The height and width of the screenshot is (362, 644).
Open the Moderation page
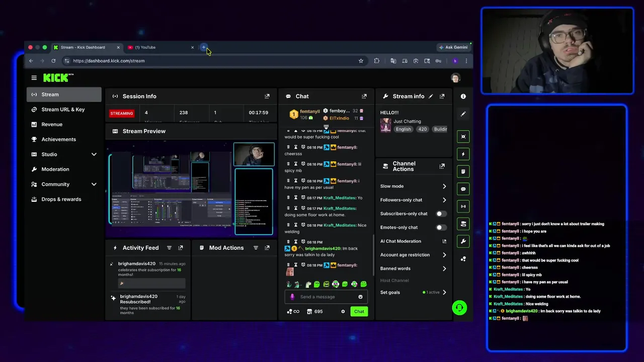click(x=64, y=169)
